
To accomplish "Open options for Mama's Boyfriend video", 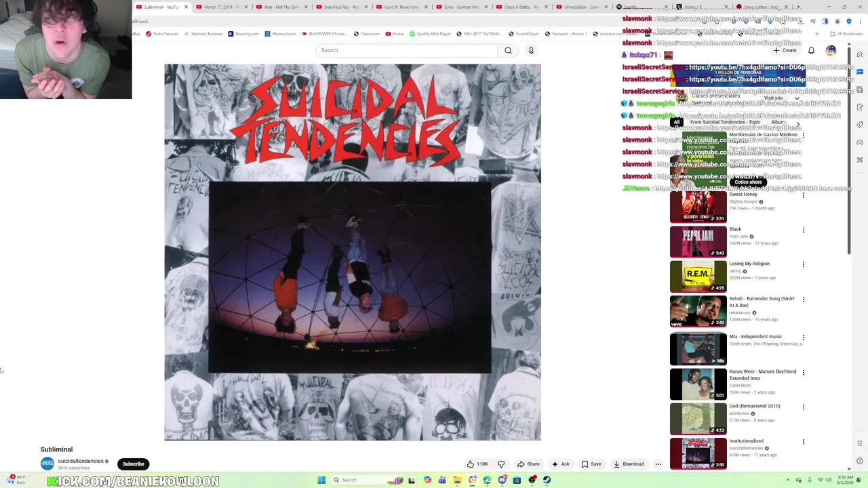I will [804, 373].
